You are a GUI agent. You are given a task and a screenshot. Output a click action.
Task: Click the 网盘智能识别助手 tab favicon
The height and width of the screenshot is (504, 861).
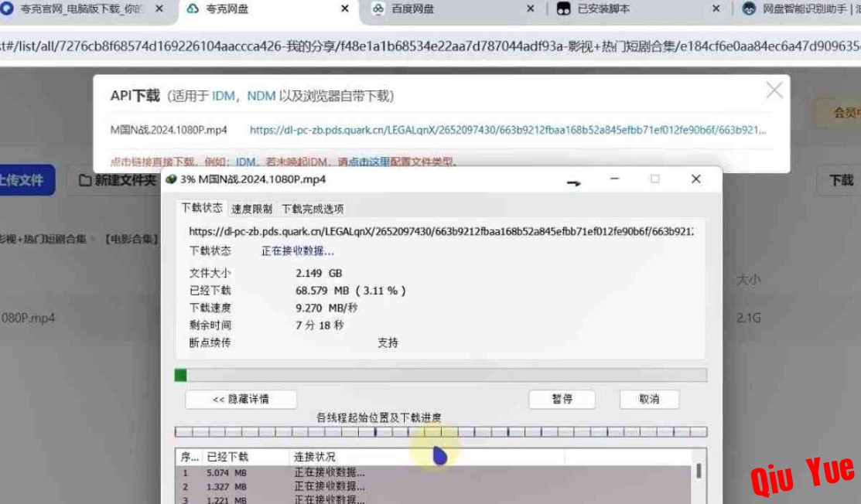coord(749,9)
